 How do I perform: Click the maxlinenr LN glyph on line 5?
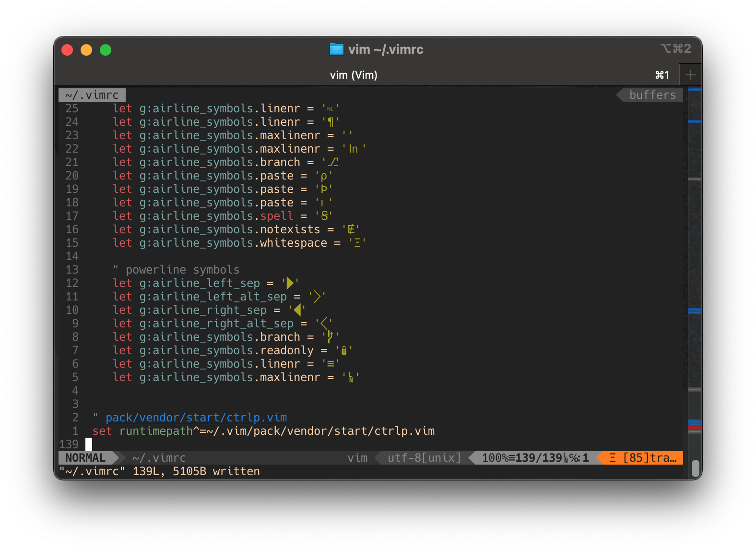(x=351, y=377)
